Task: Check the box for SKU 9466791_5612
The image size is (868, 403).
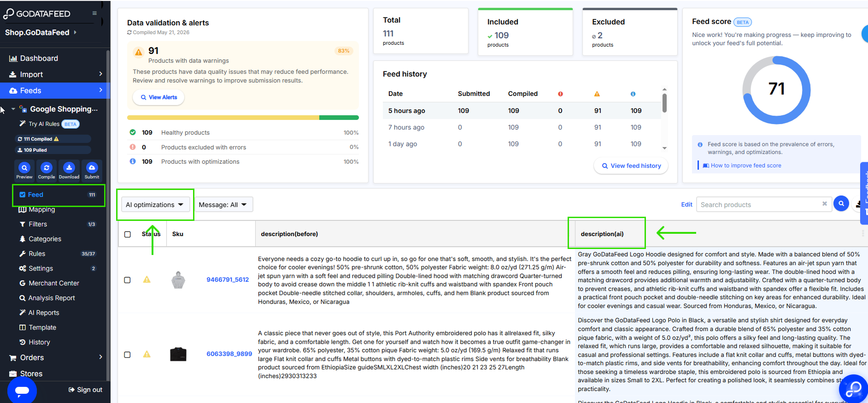Action: coord(128,280)
